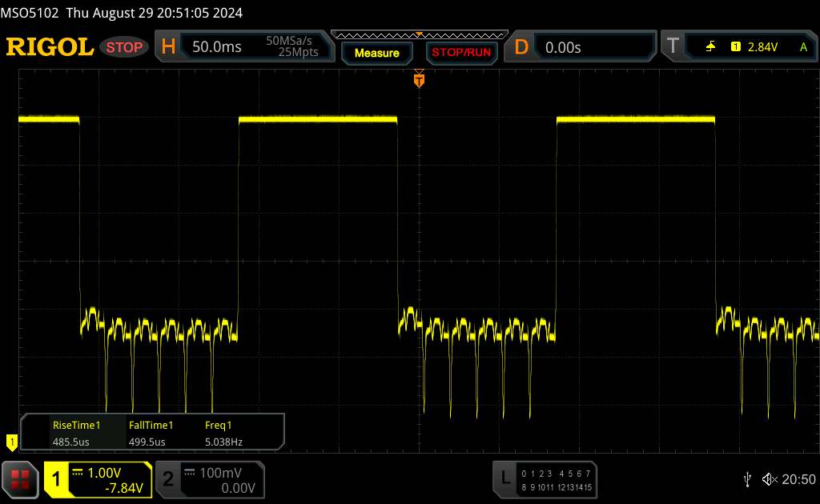
Task: Click the USB connection status icon
Action: pyautogui.click(x=747, y=479)
